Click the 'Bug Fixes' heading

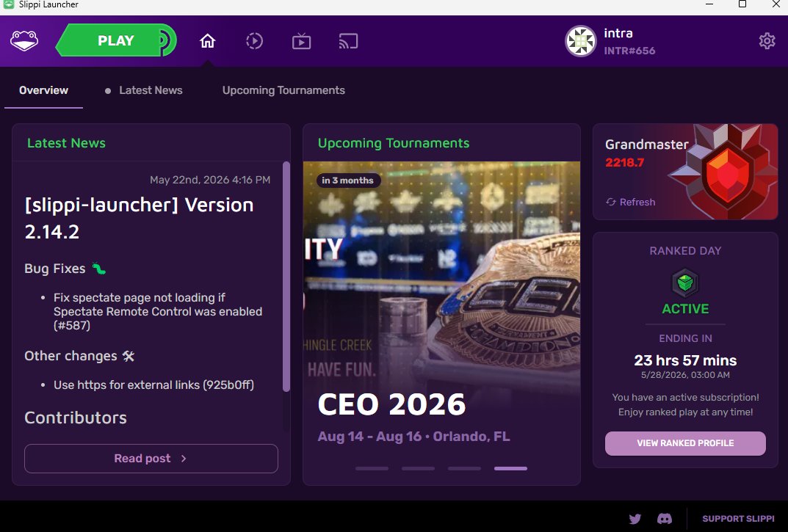coord(55,269)
